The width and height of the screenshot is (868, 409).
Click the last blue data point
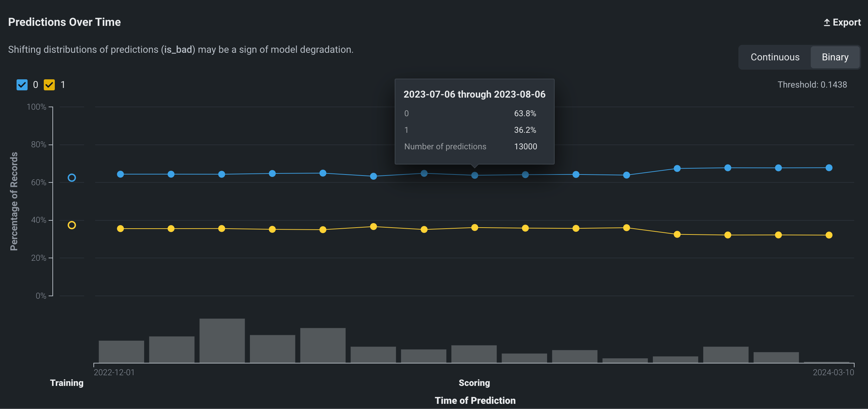click(829, 168)
